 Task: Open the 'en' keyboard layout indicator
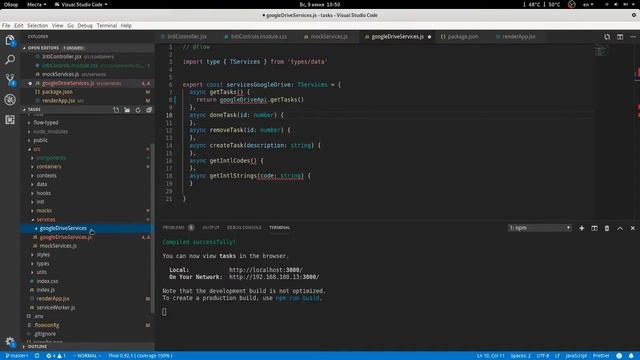pos(587,4)
